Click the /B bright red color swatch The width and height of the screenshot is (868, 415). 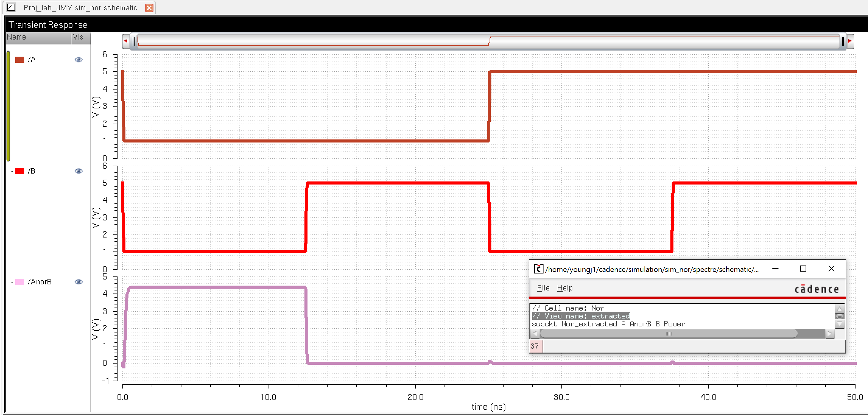(20, 171)
